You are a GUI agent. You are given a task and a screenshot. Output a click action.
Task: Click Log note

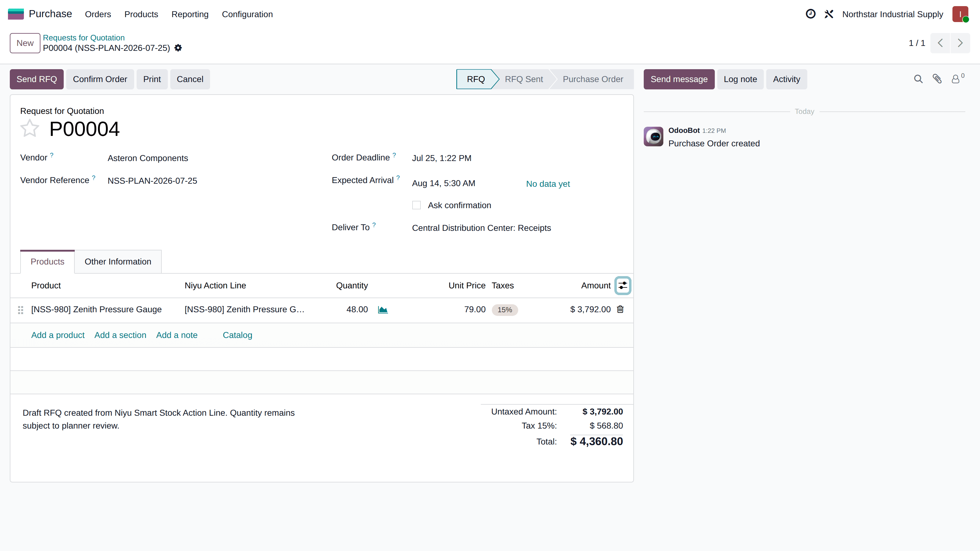tap(740, 79)
